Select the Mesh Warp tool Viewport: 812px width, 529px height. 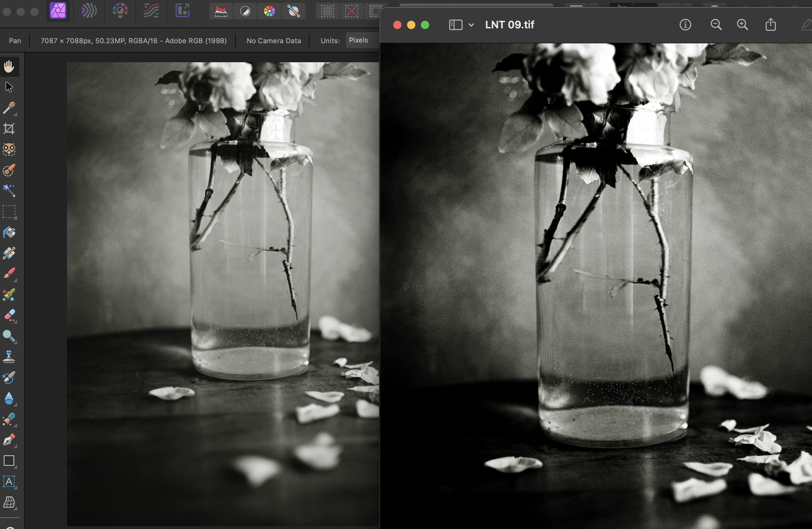tap(9, 502)
